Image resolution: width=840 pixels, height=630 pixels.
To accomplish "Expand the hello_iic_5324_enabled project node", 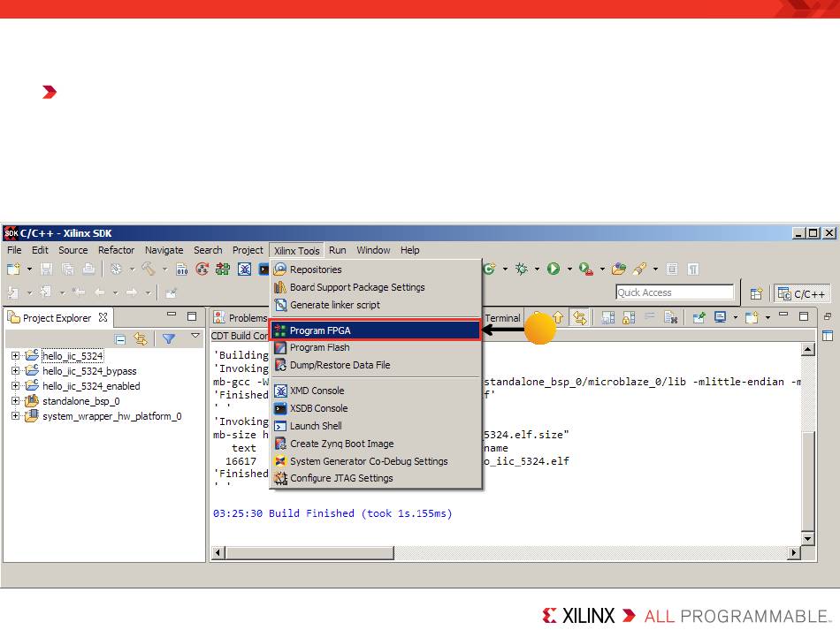I will click(x=15, y=385).
